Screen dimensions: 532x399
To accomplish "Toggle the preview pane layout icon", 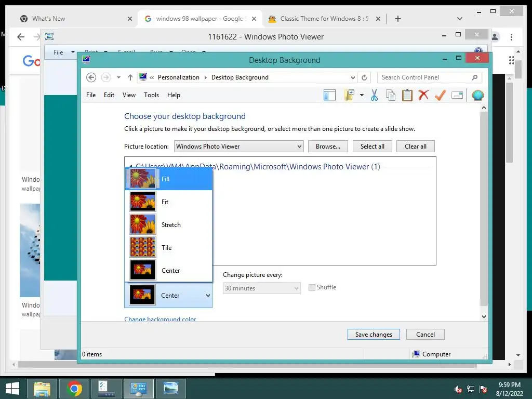I will pyautogui.click(x=329, y=96).
